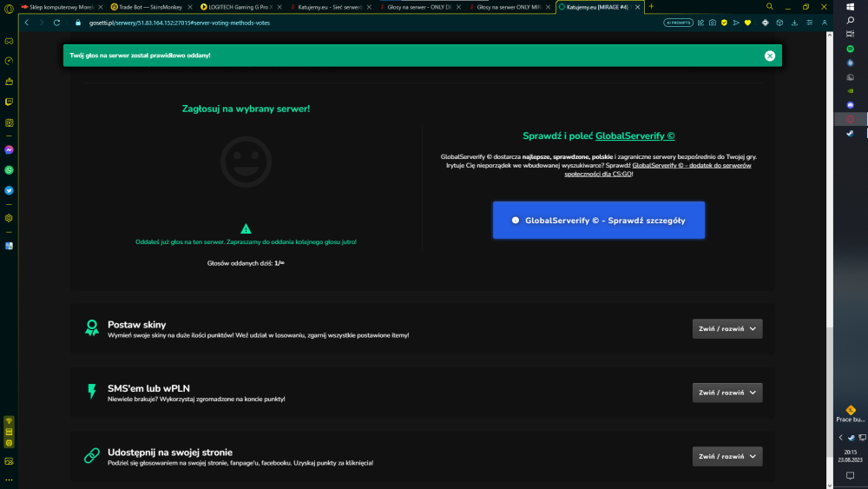Image resolution: width=868 pixels, height=489 pixels.
Task: Click the address bar URL field
Action: pos(365,23)
